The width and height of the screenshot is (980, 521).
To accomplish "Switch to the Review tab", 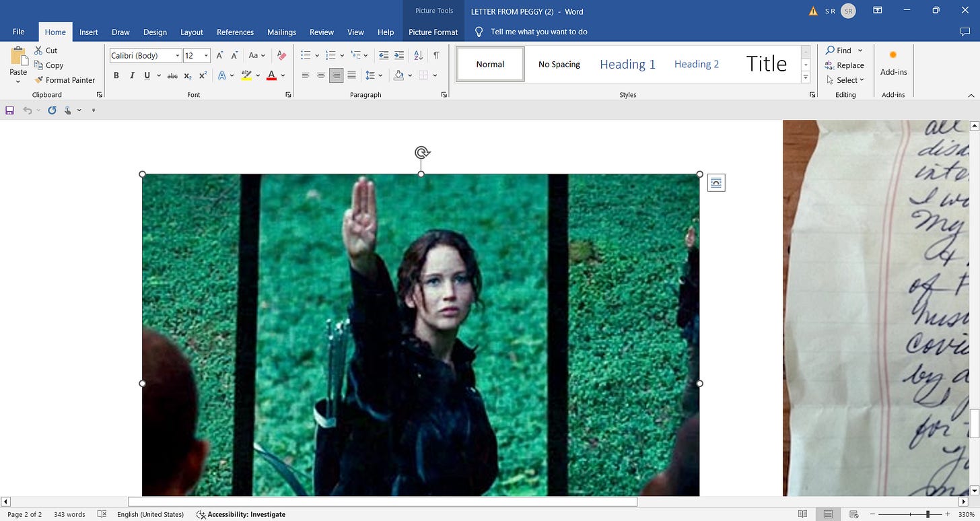I will (x=322, y=32).
